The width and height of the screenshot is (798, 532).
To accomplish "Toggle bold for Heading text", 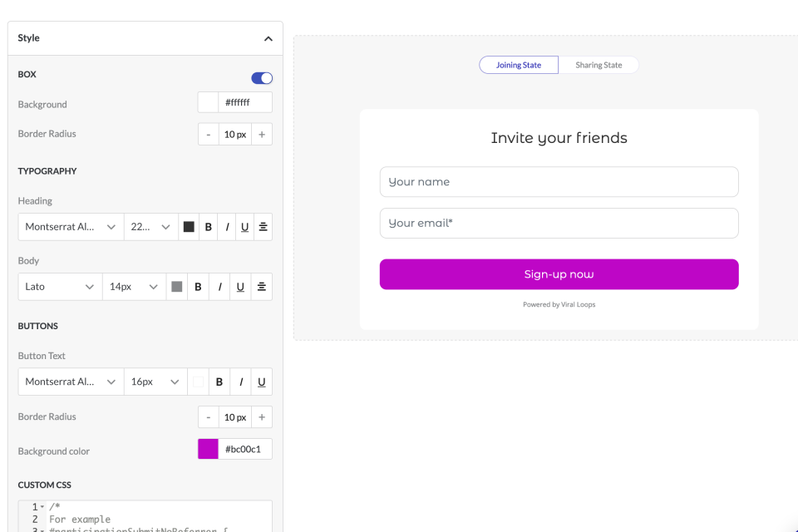I will 209,227.
